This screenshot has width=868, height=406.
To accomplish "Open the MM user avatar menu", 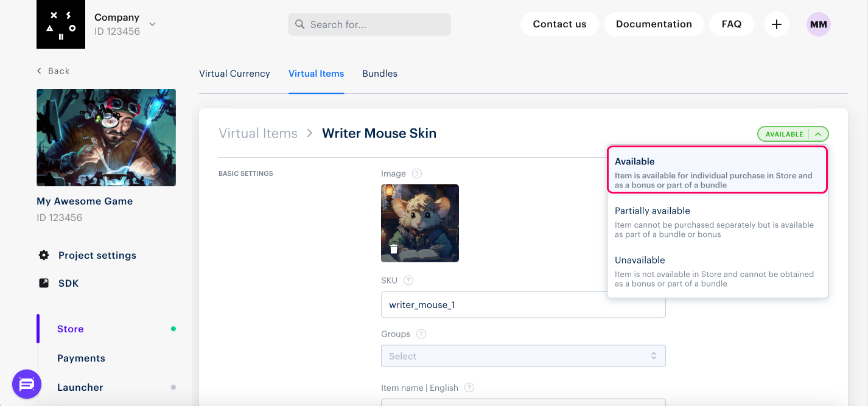I will (x=818, y=24).
